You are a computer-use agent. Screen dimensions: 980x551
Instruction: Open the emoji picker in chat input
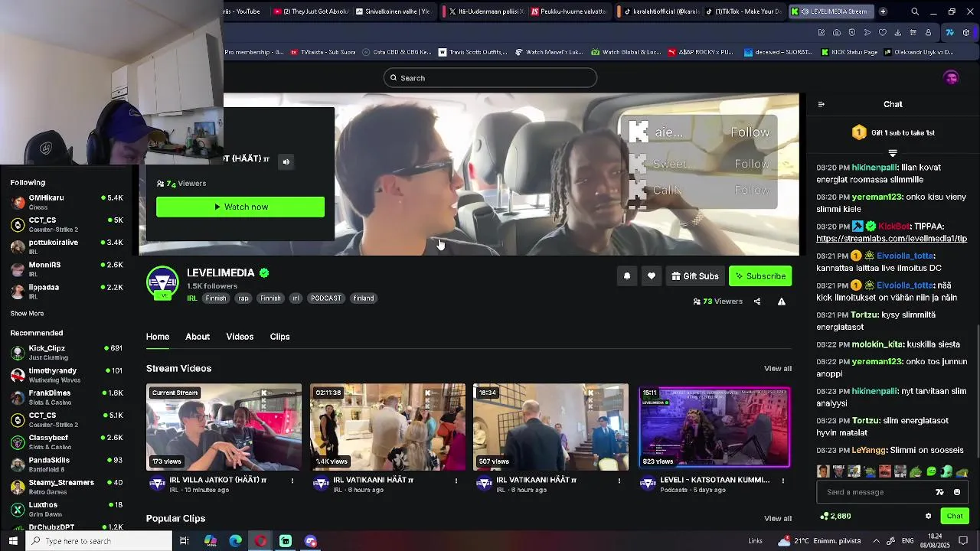(x=957, y=492)
